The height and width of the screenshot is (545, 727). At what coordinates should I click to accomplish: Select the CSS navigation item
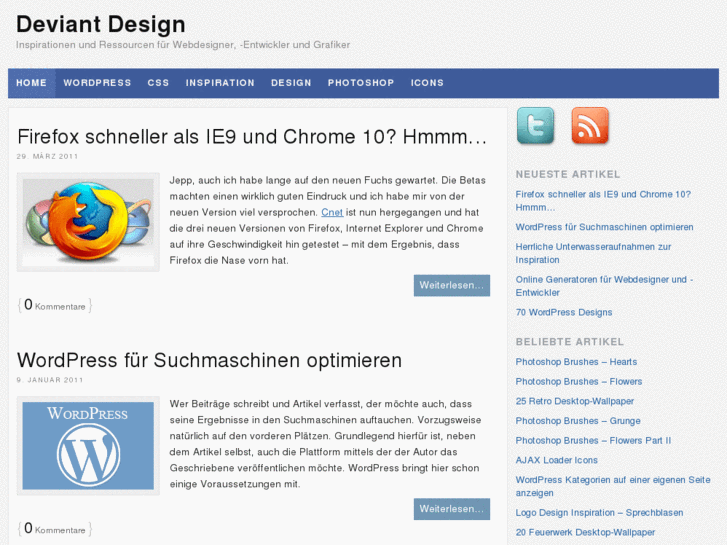[x=159, y=83]
